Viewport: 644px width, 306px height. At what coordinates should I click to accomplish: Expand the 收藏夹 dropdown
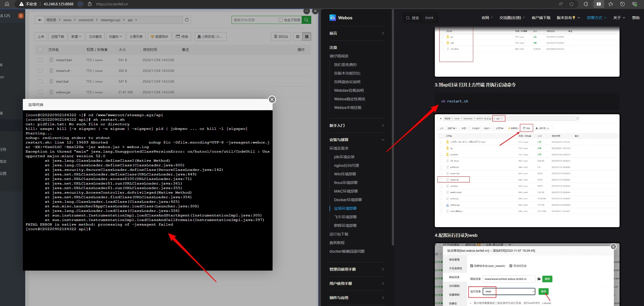[x=115, y=36]
